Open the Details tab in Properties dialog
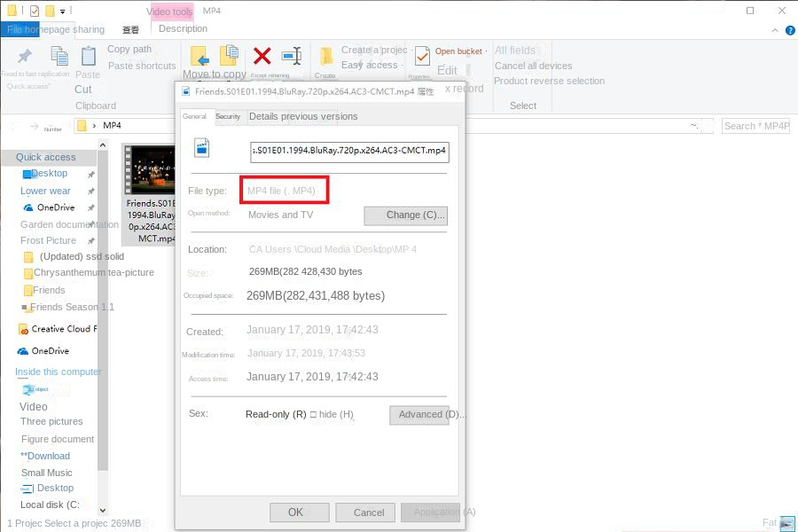798x532 pixels. [x=263, y=116]
